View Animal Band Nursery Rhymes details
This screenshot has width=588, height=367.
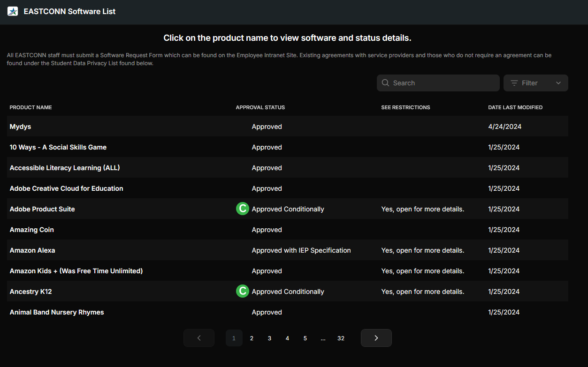pos(57,312)
